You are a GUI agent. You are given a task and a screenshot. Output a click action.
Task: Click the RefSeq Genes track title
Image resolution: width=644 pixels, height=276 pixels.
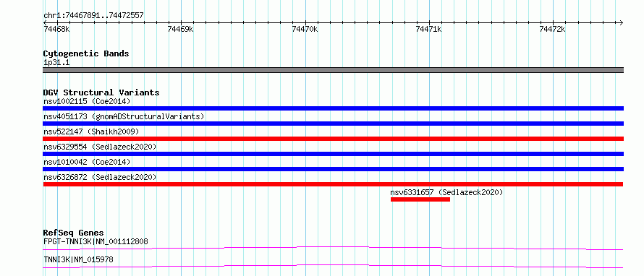coord(74,233)
